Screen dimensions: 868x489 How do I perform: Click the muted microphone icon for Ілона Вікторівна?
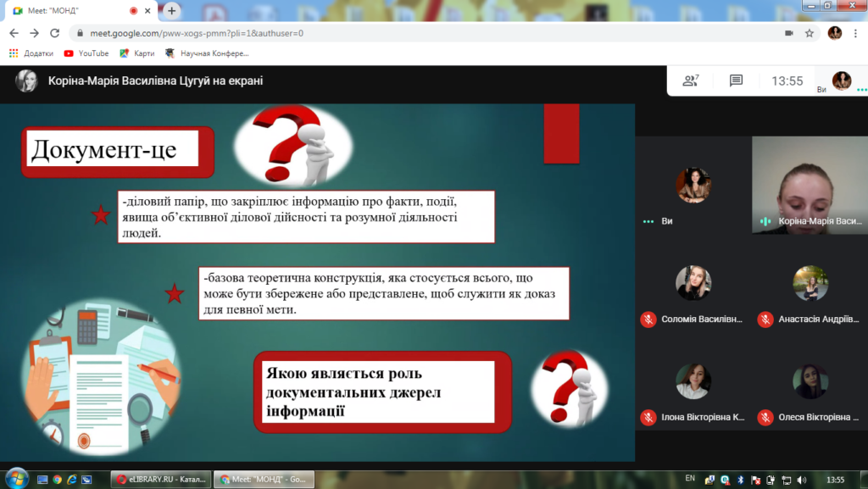point(648,417)
